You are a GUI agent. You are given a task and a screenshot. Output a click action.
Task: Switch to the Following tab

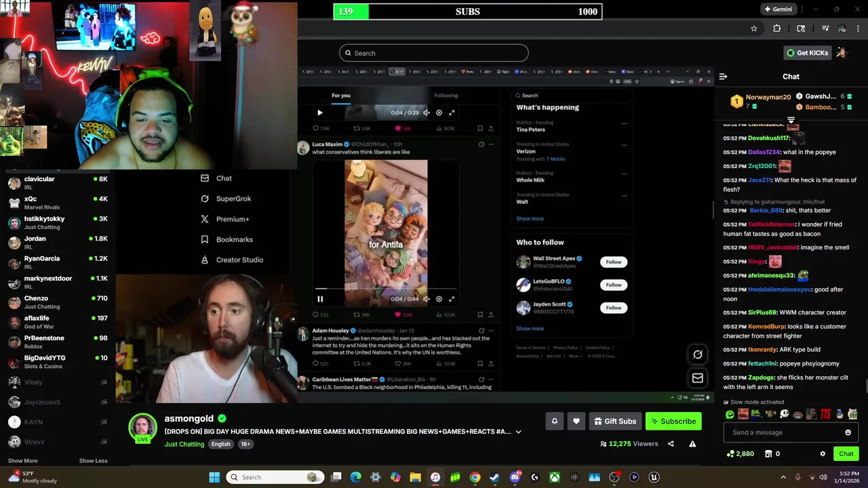pos(446,96)
